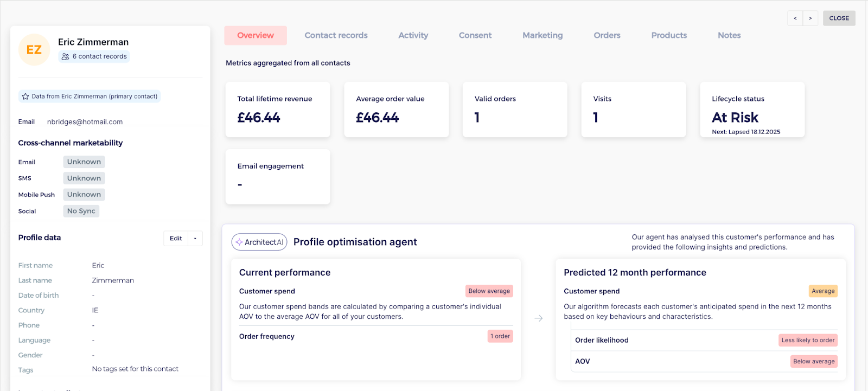Open the Contact records tab
868x391 pixels.
336,35
